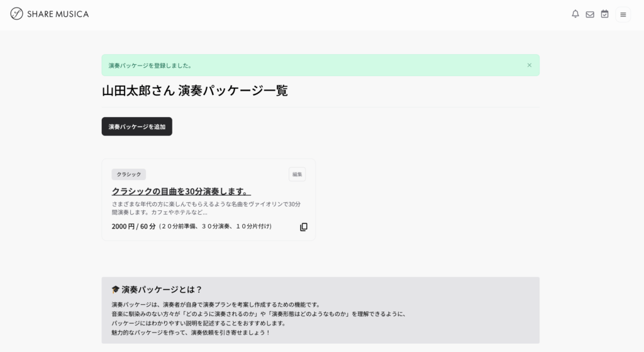Open the calendar check icon in header

click(604, 14)
